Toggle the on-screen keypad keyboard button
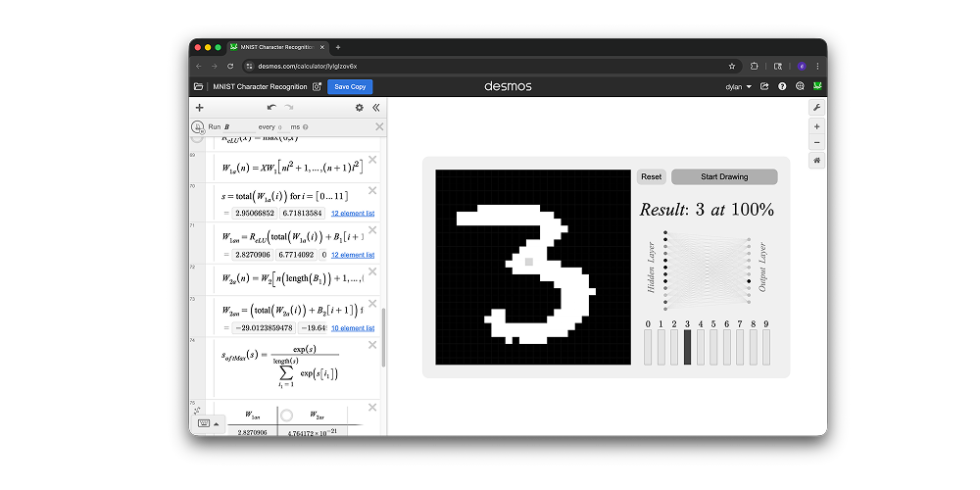The width and height of the screenshot is (980, 490). (204, 424)
